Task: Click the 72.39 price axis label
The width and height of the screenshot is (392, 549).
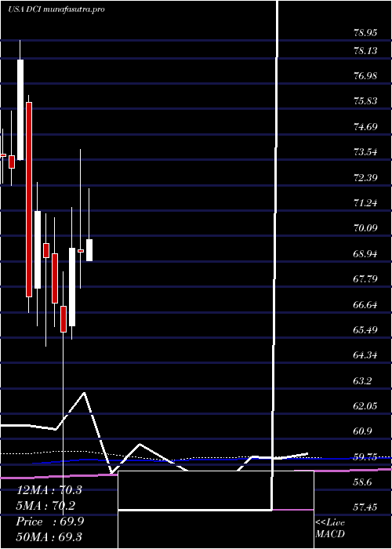Action: point(365,178)
